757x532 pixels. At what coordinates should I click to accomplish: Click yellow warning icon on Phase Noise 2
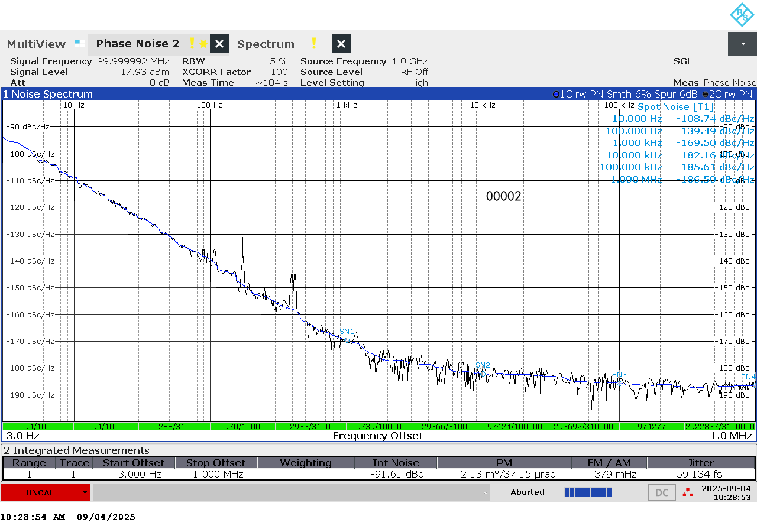(192, 43)
